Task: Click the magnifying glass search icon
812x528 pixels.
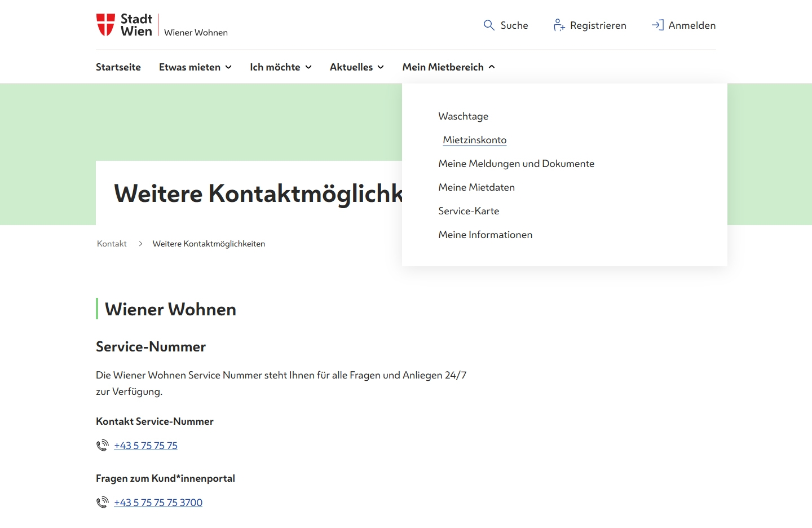Action: tap(489, 25)
